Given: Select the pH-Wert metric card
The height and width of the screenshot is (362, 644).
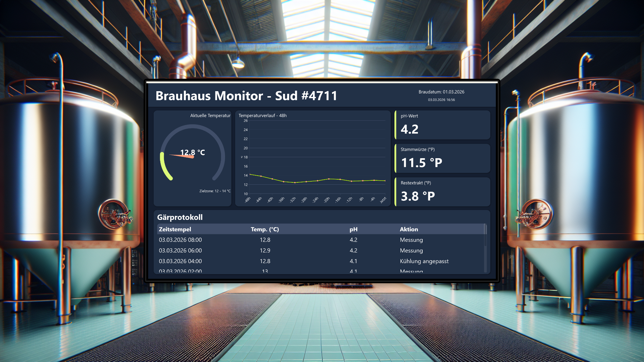Looking at the screenshot, I should [442, 125].
